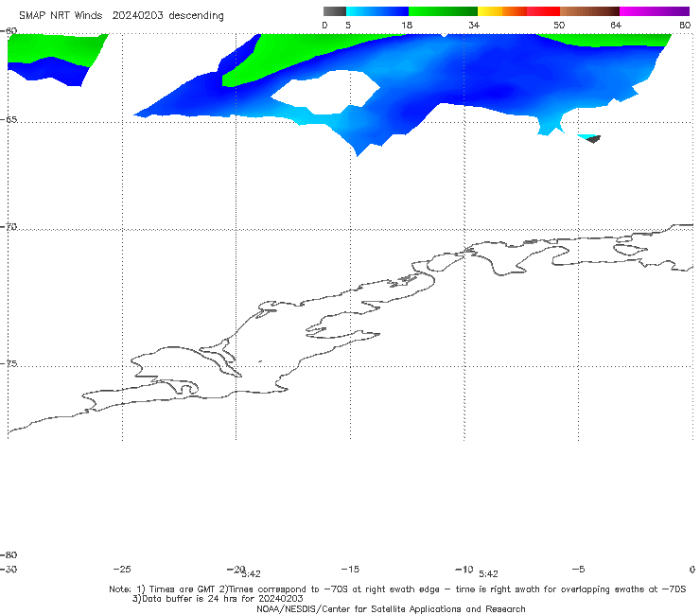This screenshot has width=700, height=615.
Task: Click the color bar label '18'
Action: tap(406, 25)
